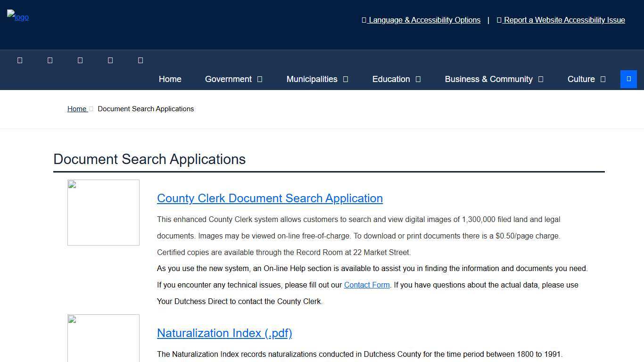The image size is (644, 362).
Task: Click the Contact Form link
Action: tap(367, 285)
